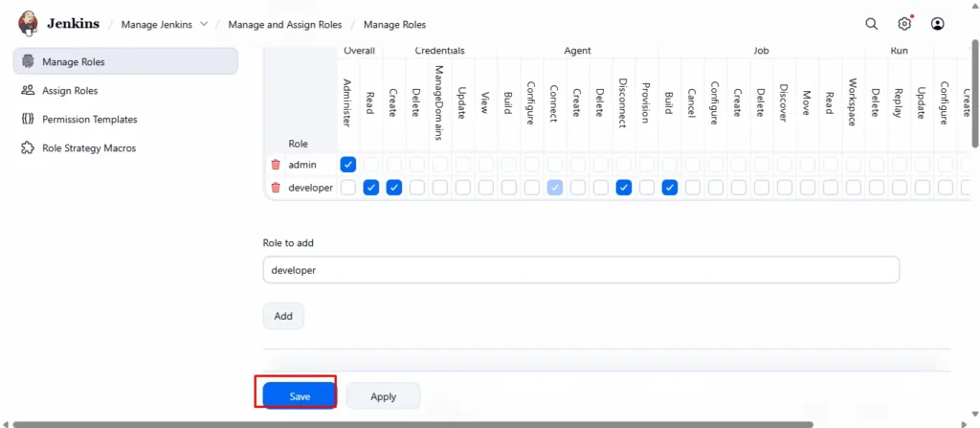This screenshot has height=428, width=980.
Task: Open Permission Templates in the sidebar
Action: 89,120
